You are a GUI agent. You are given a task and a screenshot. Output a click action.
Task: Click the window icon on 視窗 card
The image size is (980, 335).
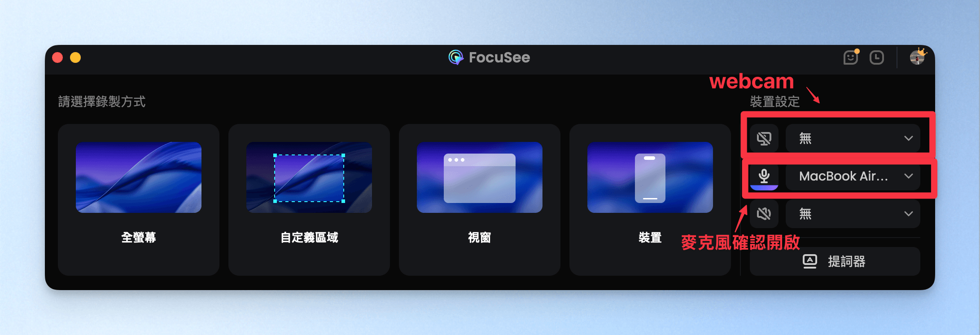pos(479,178)
